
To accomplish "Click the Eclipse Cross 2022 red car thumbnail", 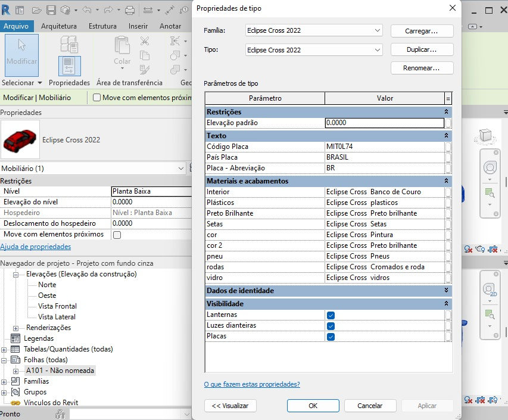I will tap(20, 140).
